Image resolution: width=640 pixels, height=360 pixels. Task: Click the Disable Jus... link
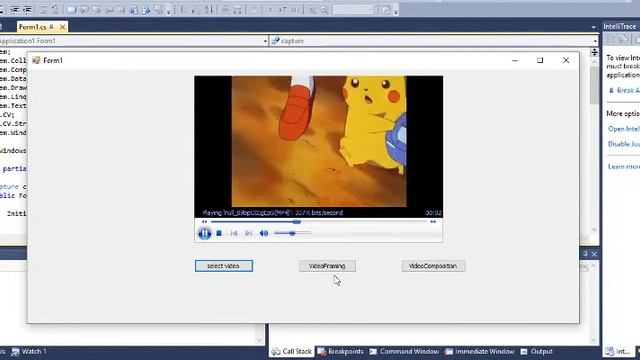[624, 144]
